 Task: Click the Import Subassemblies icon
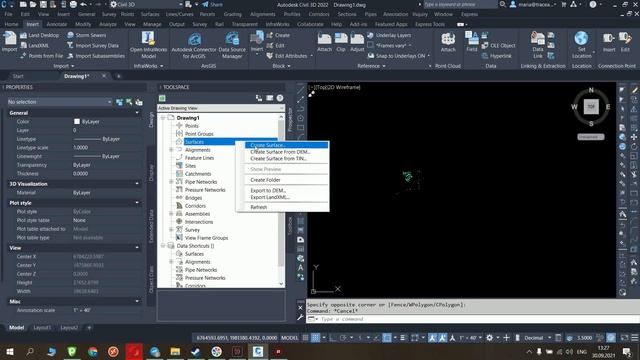[70, 56]
